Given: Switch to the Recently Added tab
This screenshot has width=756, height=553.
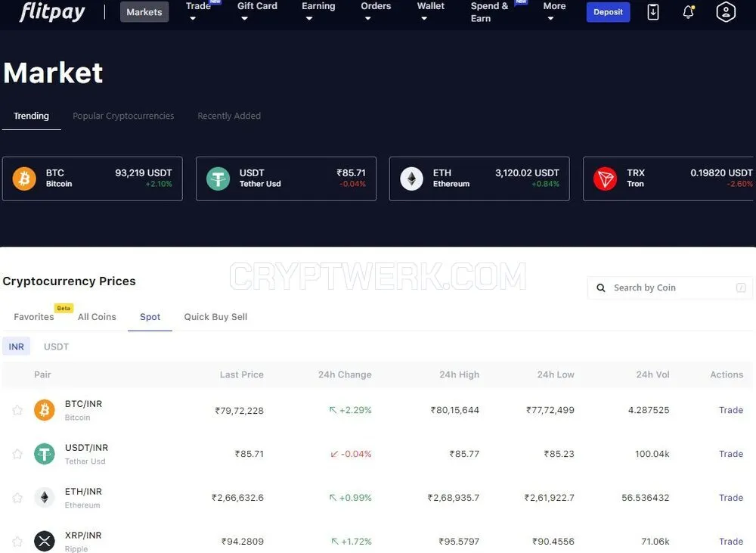Looking at the screenshot, I should coord(229,116).
